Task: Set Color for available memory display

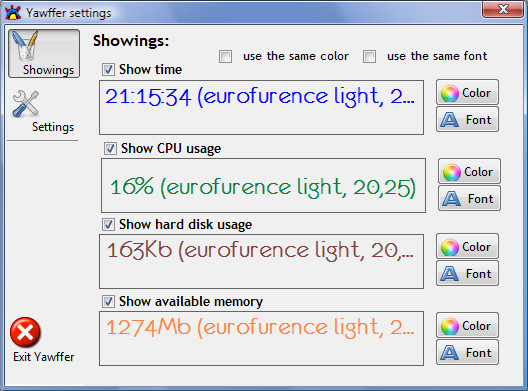Action: pos(467,325)
